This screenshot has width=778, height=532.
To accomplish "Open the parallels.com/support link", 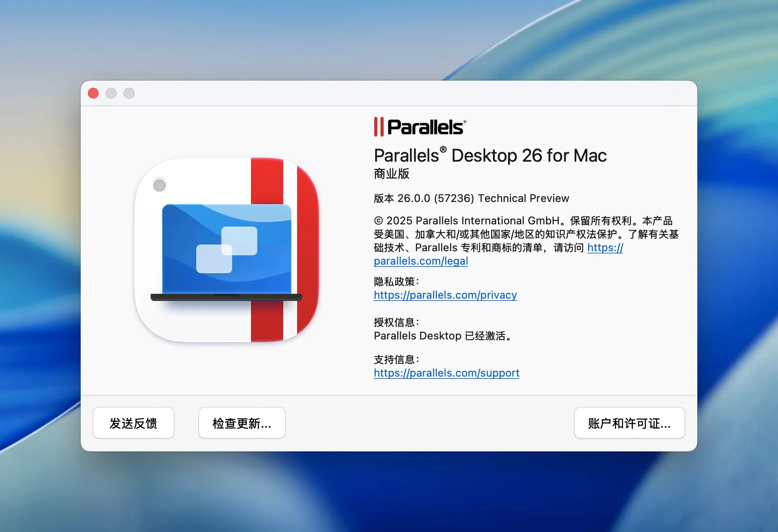I will click(x=446, y=373).
